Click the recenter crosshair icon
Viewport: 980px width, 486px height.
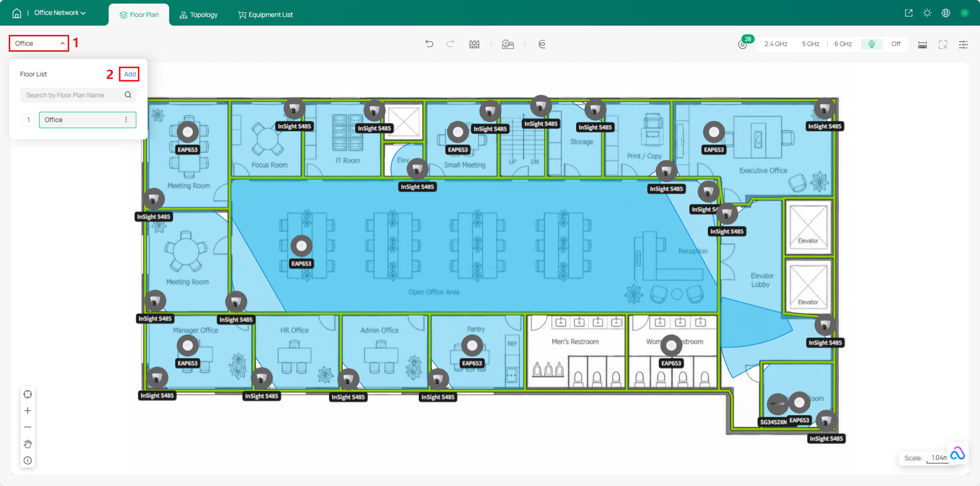tap(28, 394)
